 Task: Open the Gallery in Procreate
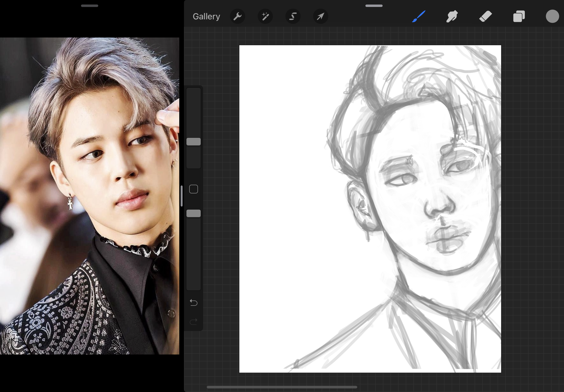206,16
